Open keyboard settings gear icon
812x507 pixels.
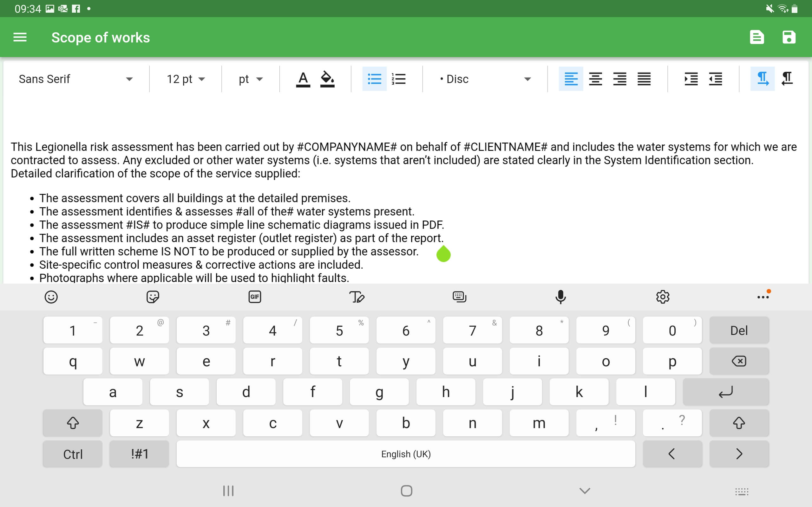(x=664, y=296)
